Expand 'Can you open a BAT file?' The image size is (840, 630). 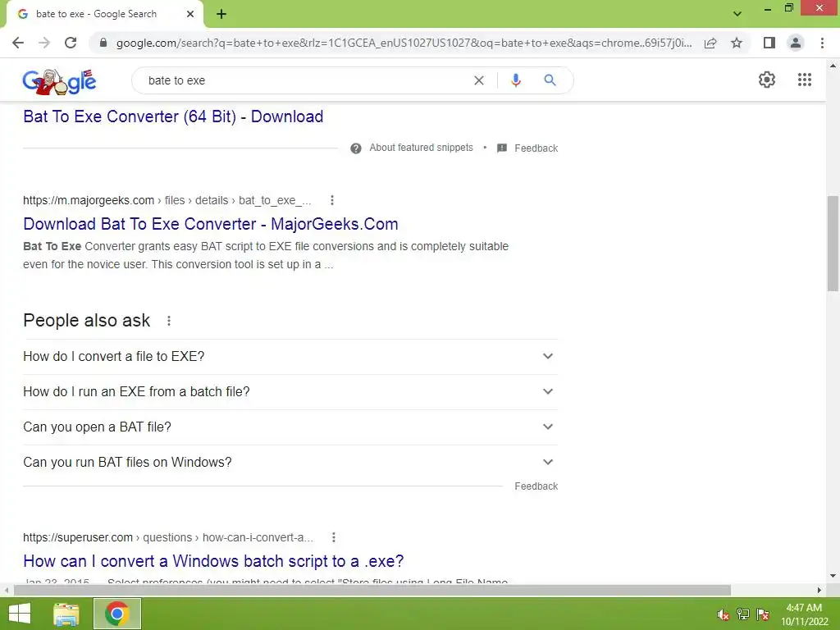coord(290,427)
